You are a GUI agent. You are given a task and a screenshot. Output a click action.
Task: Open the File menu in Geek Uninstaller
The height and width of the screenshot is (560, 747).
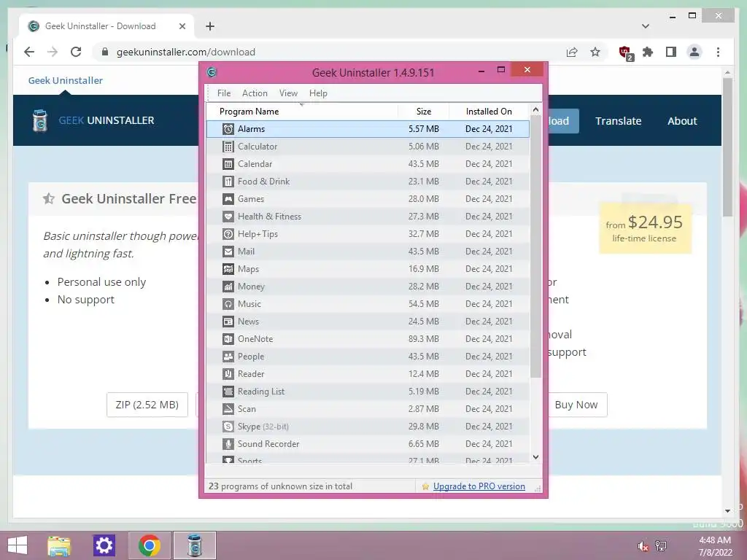[x=224, y=93]
